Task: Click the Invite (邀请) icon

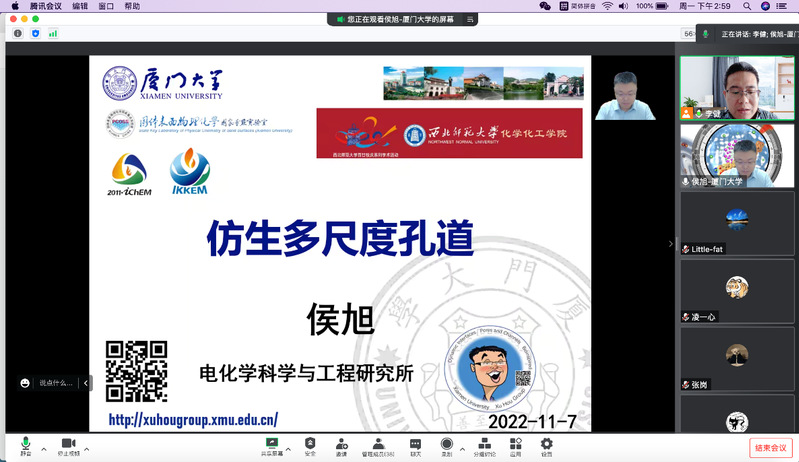Action: pos(342,445)
